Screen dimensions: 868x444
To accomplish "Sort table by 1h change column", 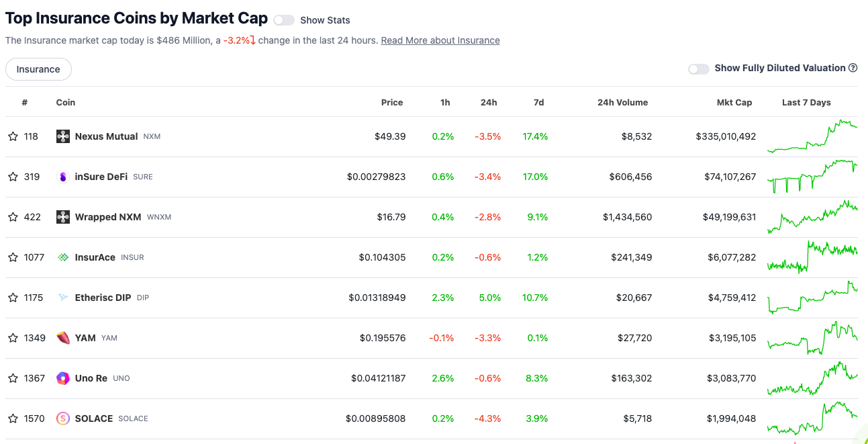I will [445, 103].
